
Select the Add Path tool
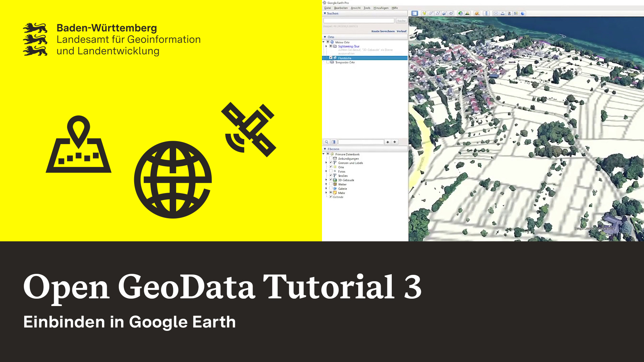pos(438,13)
